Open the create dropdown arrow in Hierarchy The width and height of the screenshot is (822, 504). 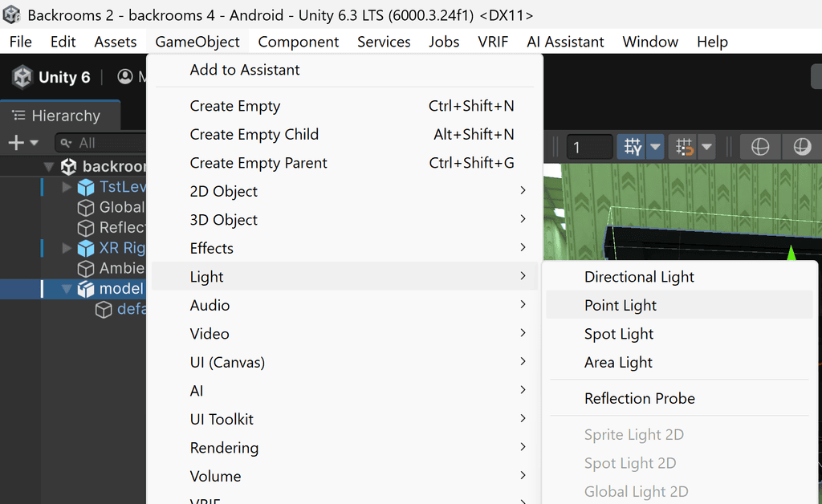[x=34, y=143]
